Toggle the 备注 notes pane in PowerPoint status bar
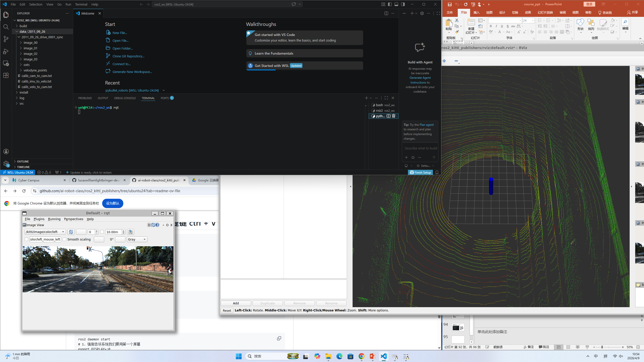 528,347
